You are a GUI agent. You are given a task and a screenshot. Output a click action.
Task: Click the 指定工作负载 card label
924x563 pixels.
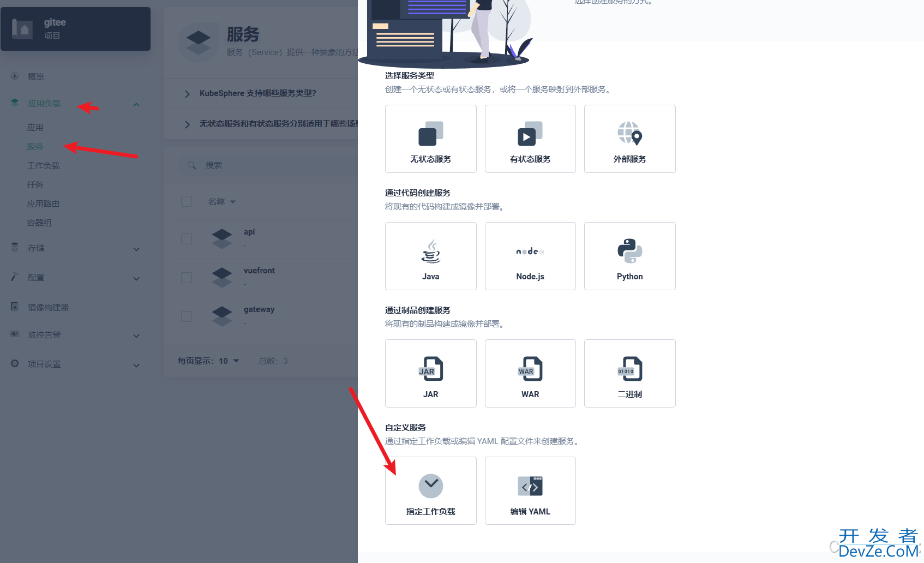coord(431,511)
